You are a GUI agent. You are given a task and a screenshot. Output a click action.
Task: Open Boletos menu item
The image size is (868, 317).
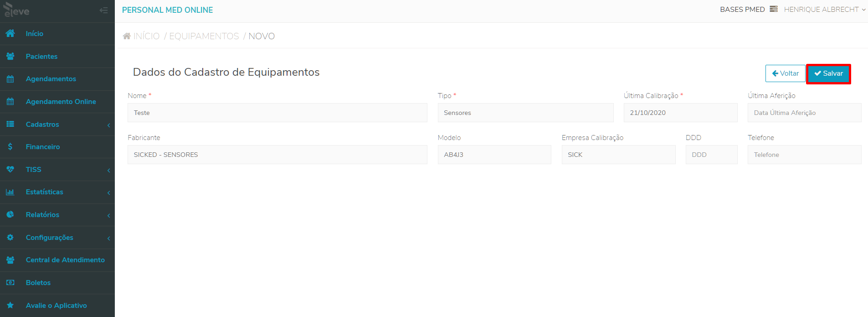coord(57,282)
